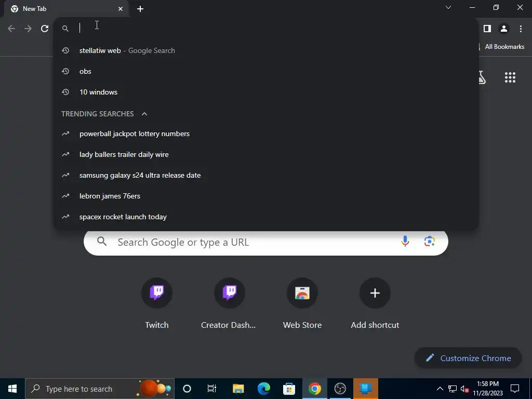Open the Search Labs flask icon
Screen dimensions: 532x399
(x=482, y=77)
